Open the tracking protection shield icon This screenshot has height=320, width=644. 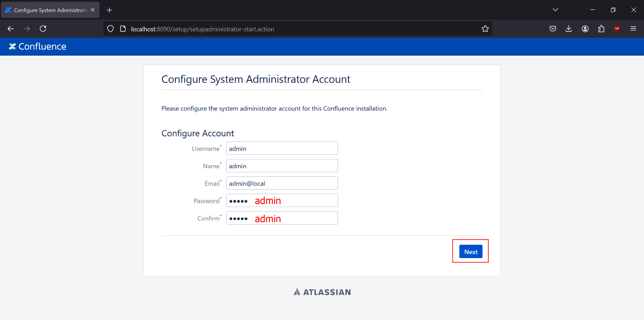pyautogui.click(x=111, y=29)
